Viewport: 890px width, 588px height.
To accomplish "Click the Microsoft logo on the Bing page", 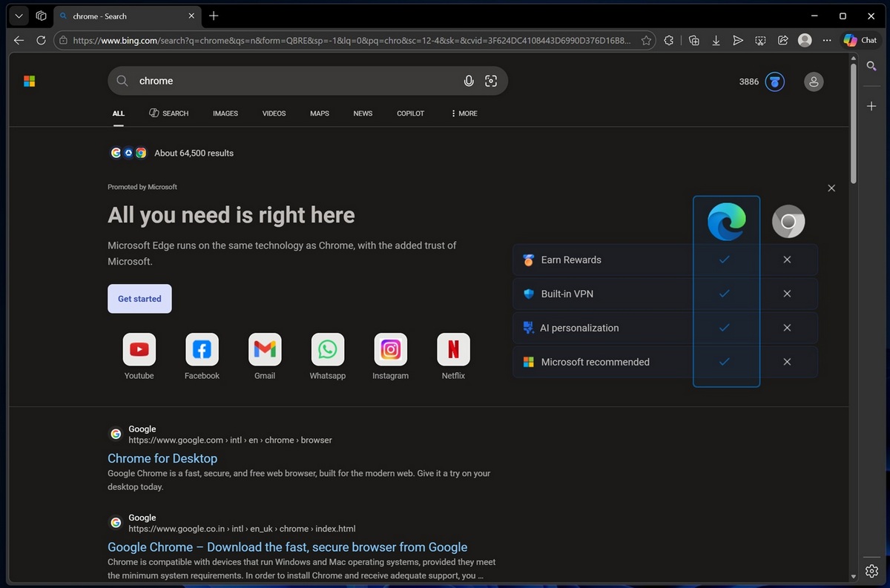I will click(x=29, y=81).
